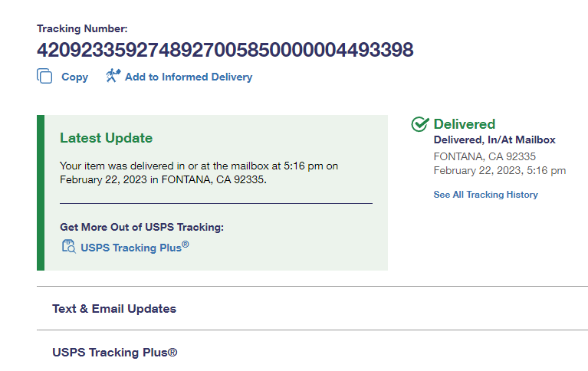This screenshot has width=588, height=371.
Task: Expand the bottom "USPS Tracking Plus®" section
Action: pos(114,353)
